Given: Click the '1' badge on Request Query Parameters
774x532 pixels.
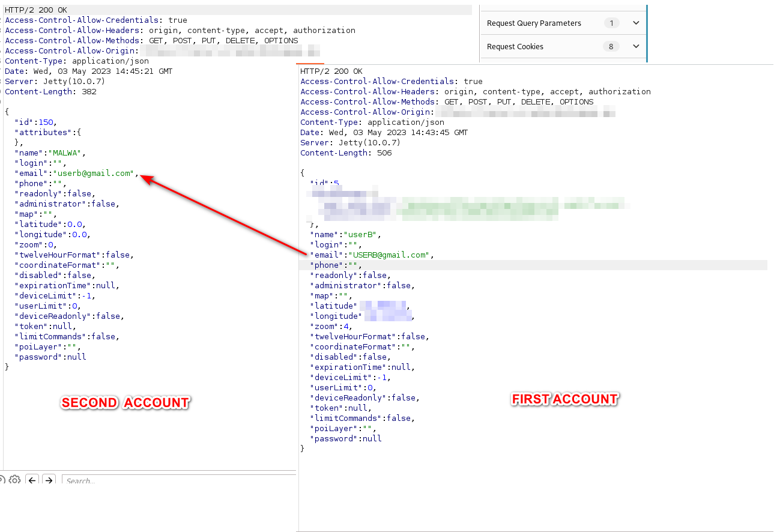Looking at the screenshot, I should 611,23.
